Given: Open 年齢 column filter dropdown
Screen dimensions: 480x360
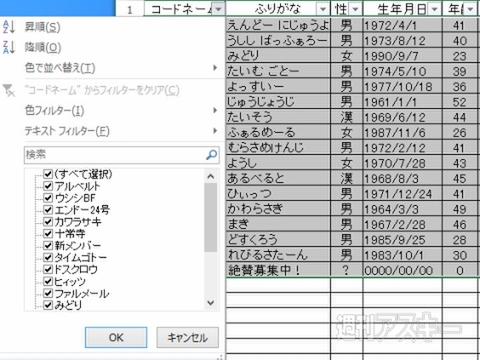Looking at the screenshot, I should [470, 9].
